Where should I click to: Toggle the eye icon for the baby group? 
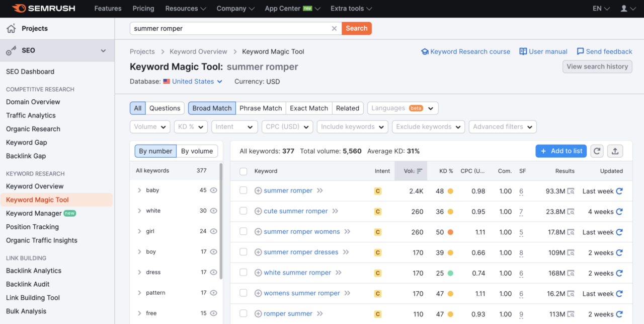tap(213, 190)
